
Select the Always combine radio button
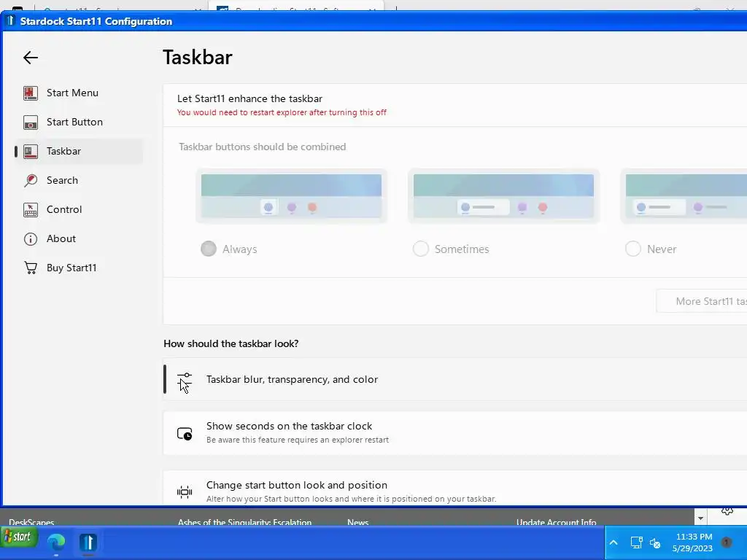pos(208,249)
